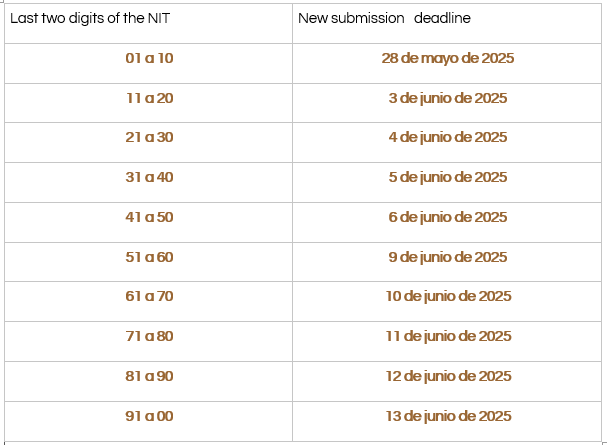Click the '5 de junio de 2025' cell
The width and height of the screenshot is (607, 445).
coord(447,182)
